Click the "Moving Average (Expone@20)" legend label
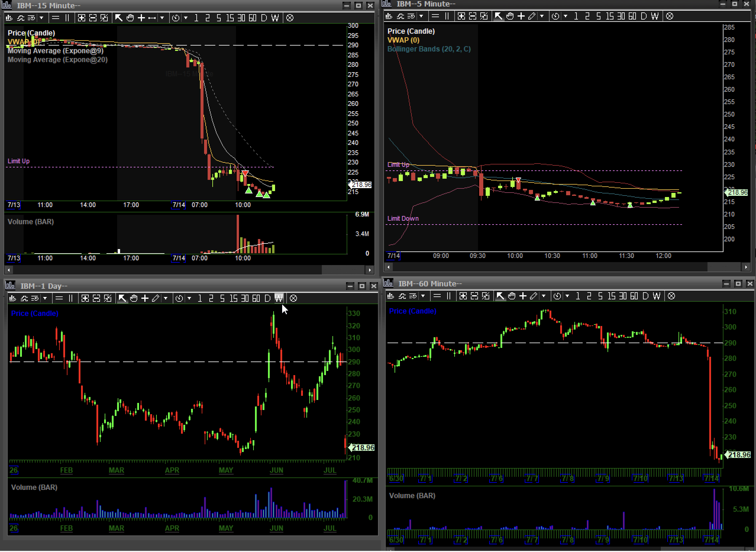The width and height of the screenshot is (756, 552). point(57,59)
